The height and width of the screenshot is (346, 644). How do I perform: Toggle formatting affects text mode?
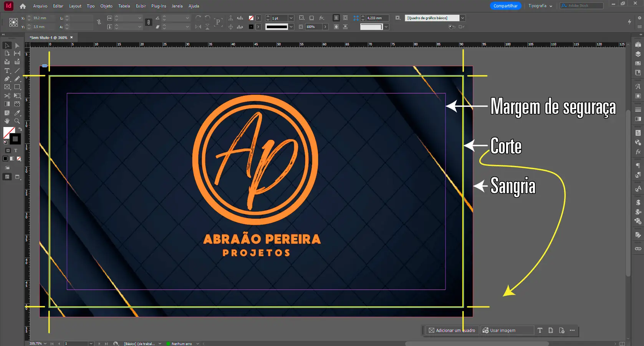pyautogui.click(x=16, y=151)
